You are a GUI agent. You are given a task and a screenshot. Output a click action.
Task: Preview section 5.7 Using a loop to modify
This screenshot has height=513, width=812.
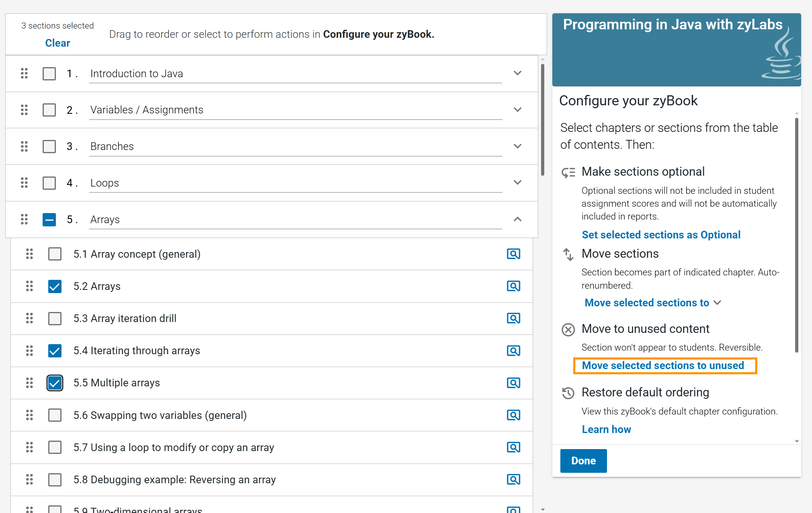click(513, 447)
